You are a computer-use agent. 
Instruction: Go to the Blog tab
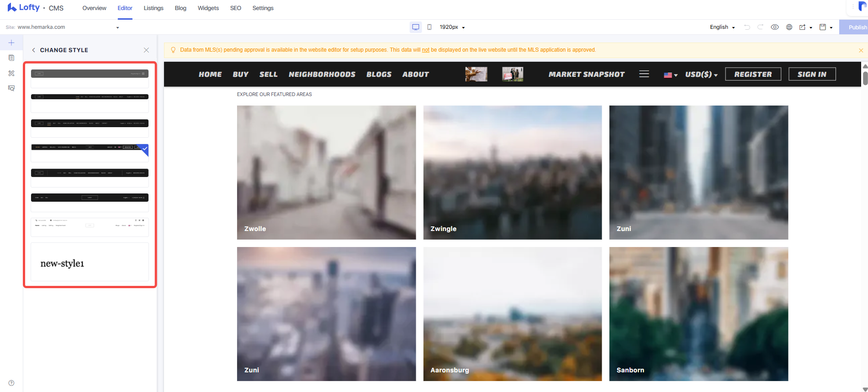pos(180,8)
